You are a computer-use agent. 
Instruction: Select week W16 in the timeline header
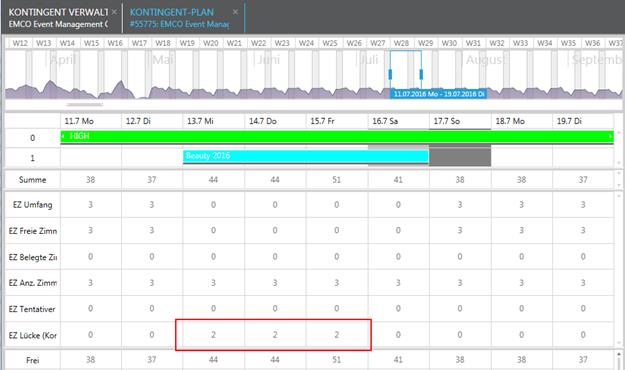[x=115, y=43]
